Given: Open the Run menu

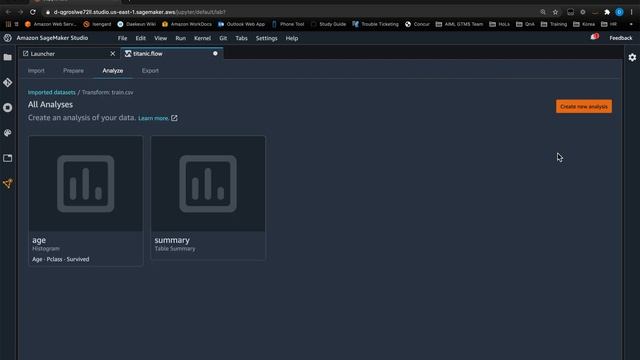Looking at the screenshot, I should pos(180,38).
